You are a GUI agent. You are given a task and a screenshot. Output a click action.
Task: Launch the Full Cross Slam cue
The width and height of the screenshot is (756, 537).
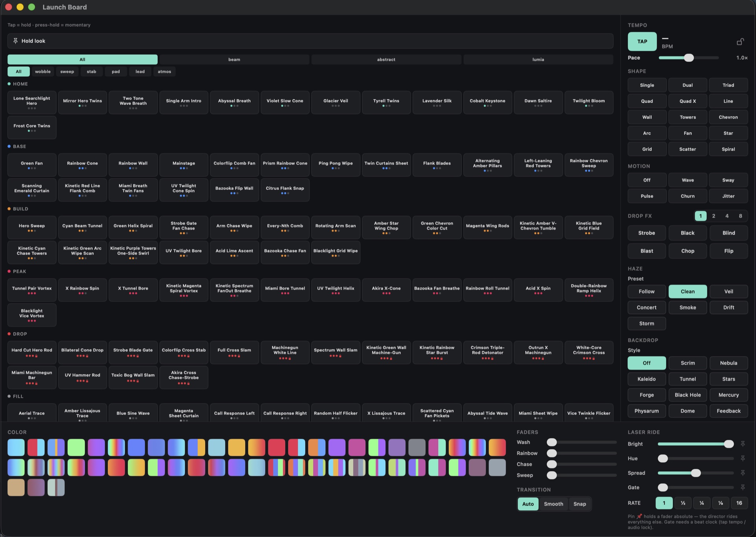click(234, 352)
